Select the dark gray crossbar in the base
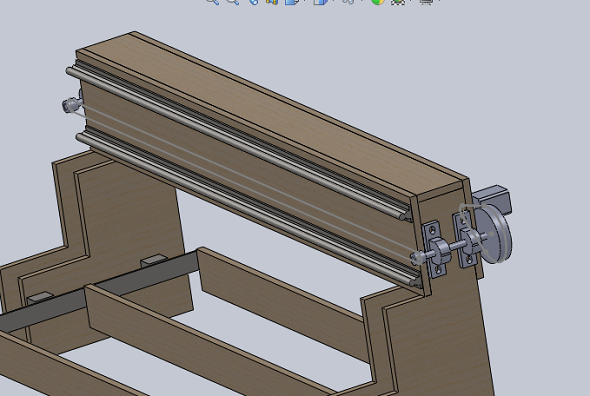590x396 pixels. point(99,291)
